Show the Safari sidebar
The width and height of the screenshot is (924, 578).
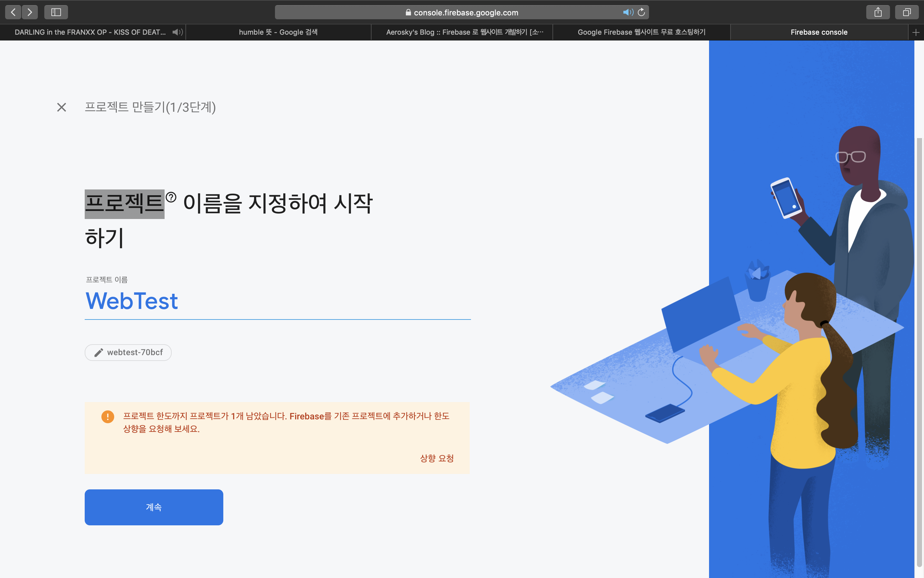click(56, 12)
